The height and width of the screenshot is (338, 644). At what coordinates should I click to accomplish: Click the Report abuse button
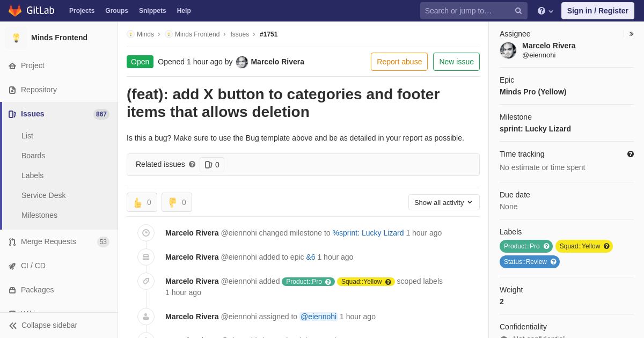[399, 62]
